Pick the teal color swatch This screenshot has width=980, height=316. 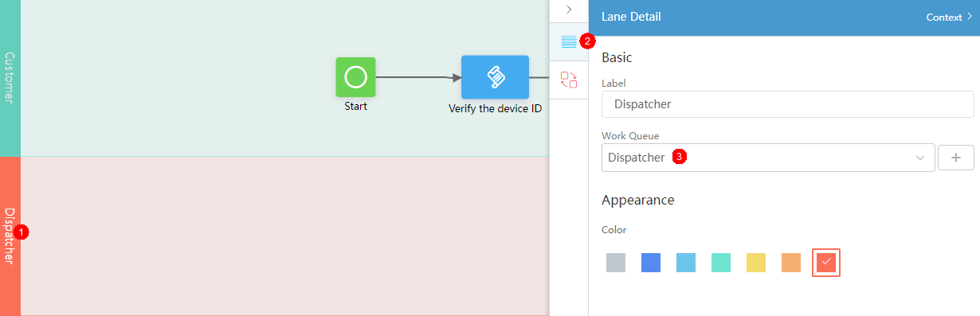pos(721,263)
